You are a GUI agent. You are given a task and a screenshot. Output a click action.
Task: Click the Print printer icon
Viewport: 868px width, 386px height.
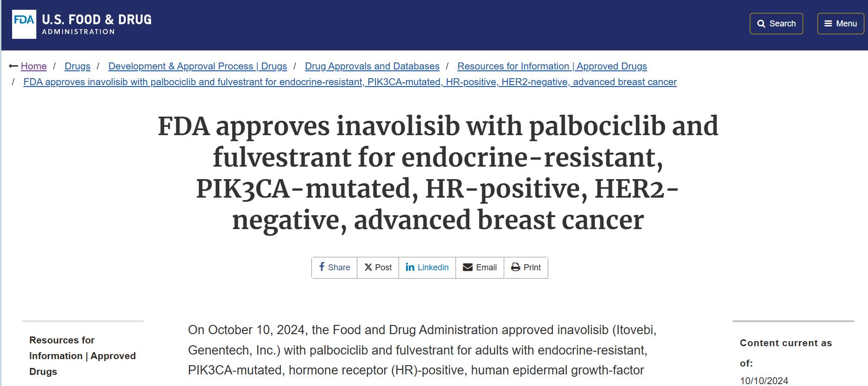click(516, 268)
